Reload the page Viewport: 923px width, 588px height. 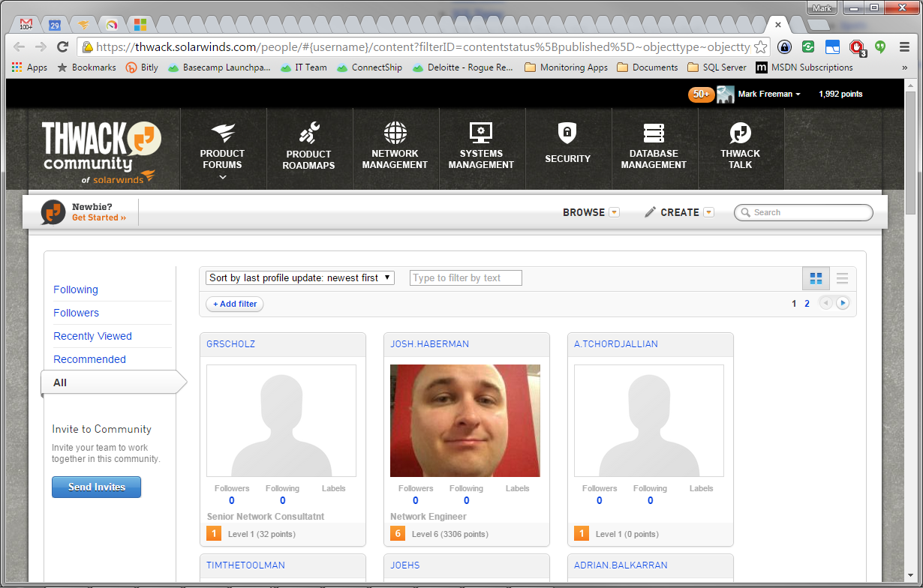[63, 46]
